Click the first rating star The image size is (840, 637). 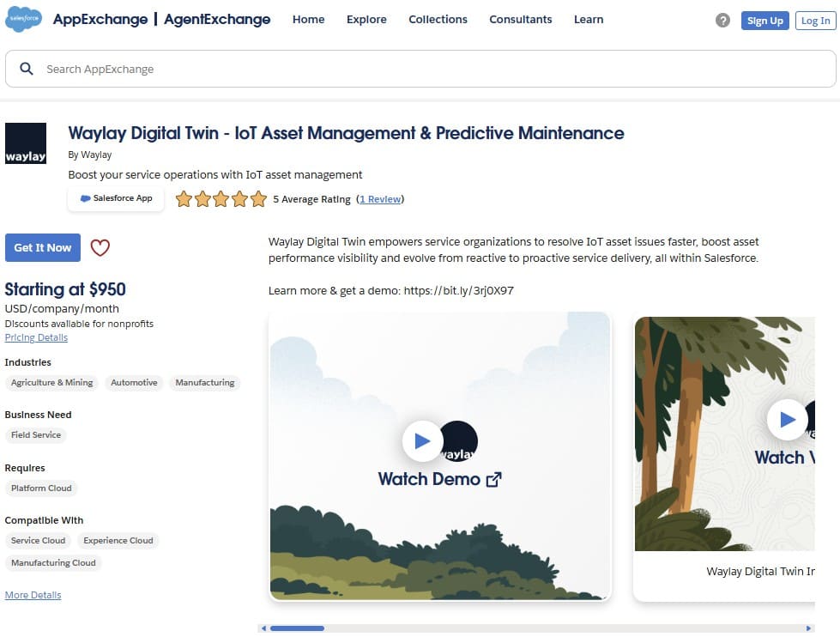pyautogui.click(x=184, y=199)
